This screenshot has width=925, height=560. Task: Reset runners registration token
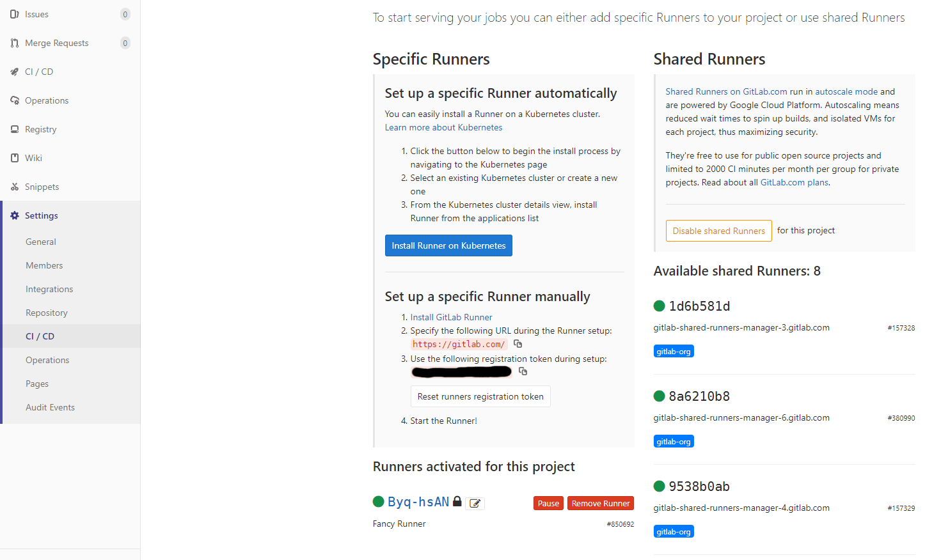480,396
